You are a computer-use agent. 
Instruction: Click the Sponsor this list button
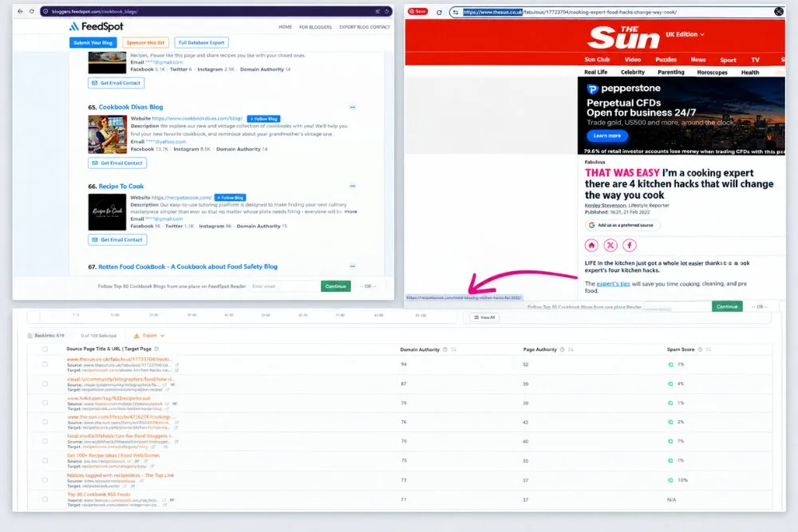point(145,43)
